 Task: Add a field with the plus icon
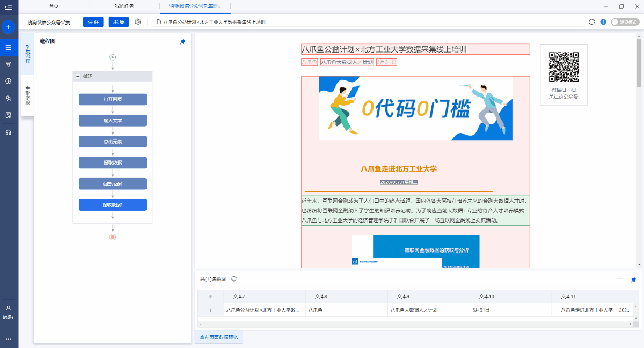coord(620,279)
